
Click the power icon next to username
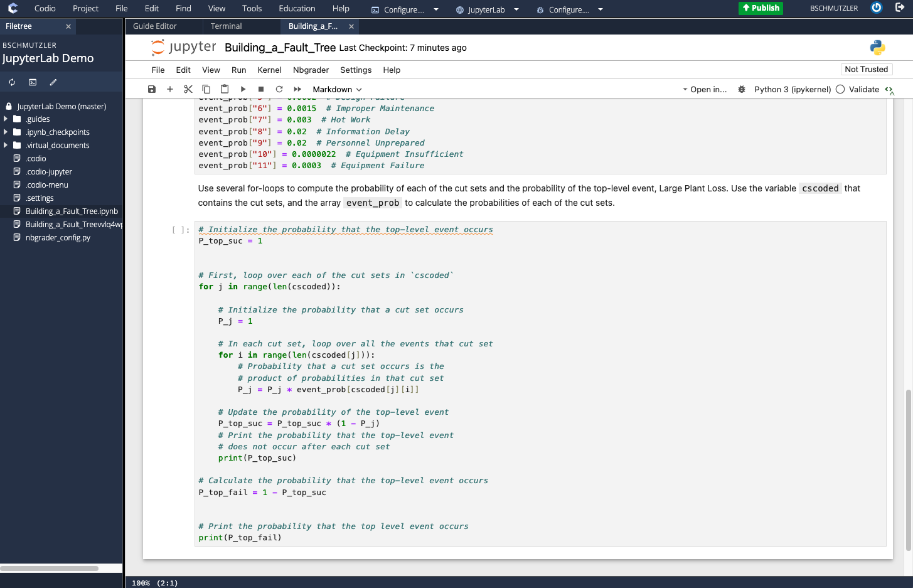click(x=877, y=8)
